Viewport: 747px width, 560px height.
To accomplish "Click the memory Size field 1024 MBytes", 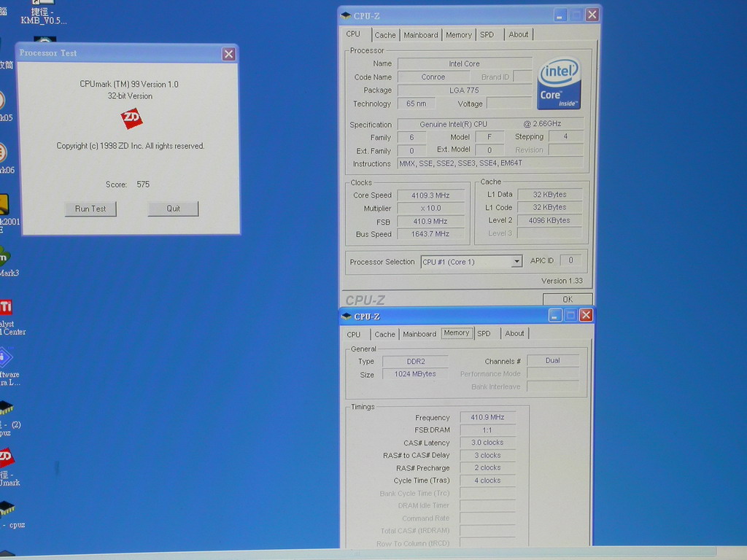I will point(415,374).
